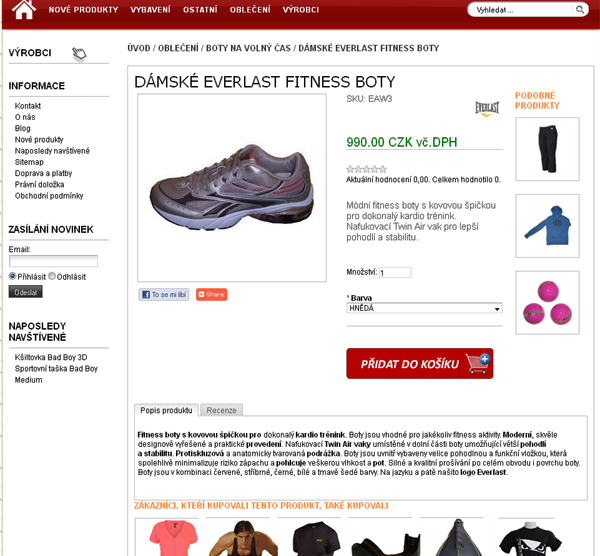Open the Oblečení menu

250,10
